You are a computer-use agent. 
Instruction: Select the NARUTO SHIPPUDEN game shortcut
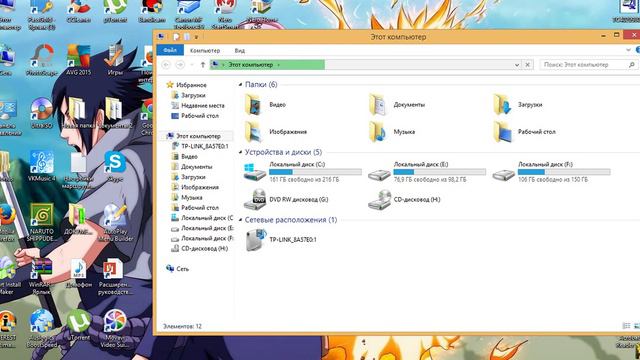(x=42, y=222)
